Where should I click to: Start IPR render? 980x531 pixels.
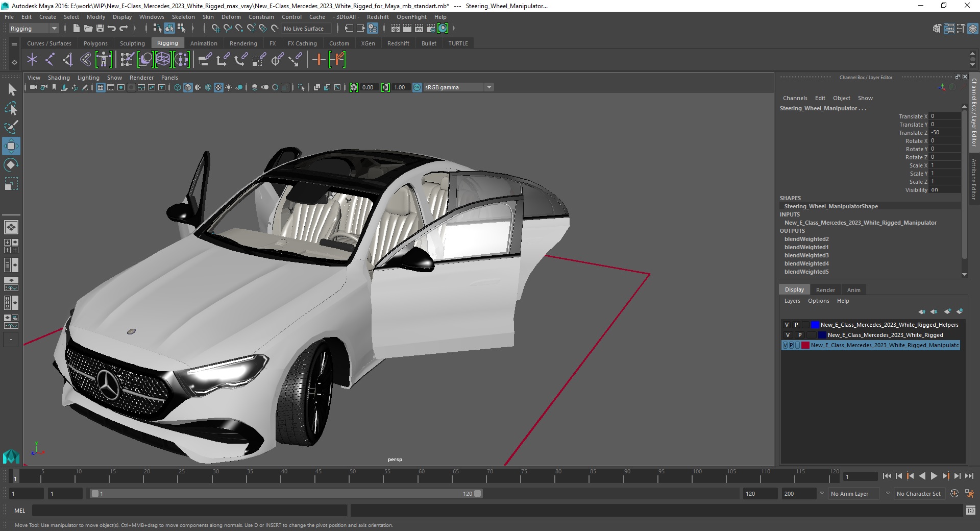[x=419, y=29]
